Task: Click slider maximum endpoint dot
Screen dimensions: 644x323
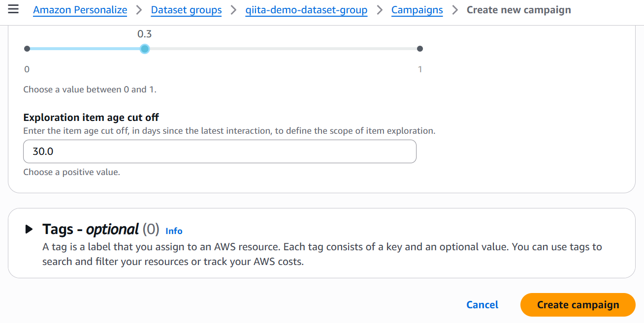Action: tap(420, 49)
